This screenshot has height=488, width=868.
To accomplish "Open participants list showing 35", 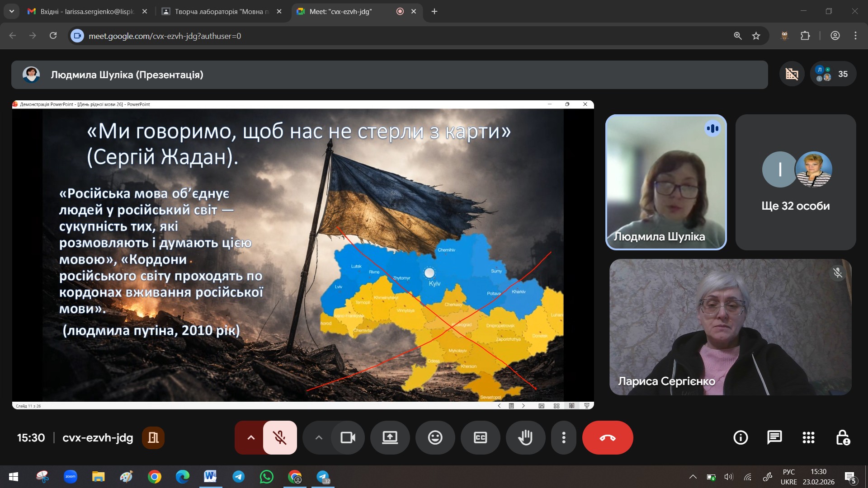I will coord(833,74).
